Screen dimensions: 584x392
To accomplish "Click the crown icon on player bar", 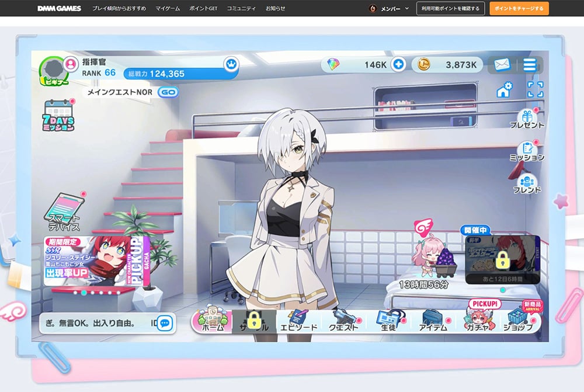I will point(231,64).
